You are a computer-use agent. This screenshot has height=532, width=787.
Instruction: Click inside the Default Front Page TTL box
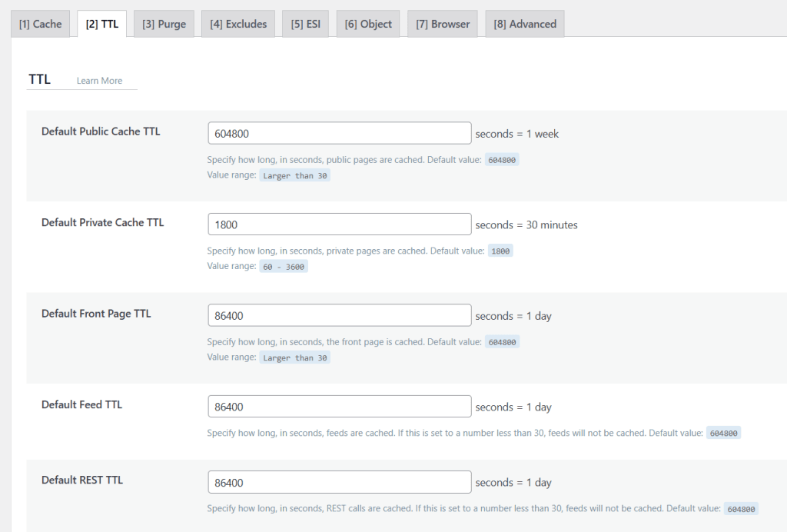pyautogui.click(x=339, y=314)
